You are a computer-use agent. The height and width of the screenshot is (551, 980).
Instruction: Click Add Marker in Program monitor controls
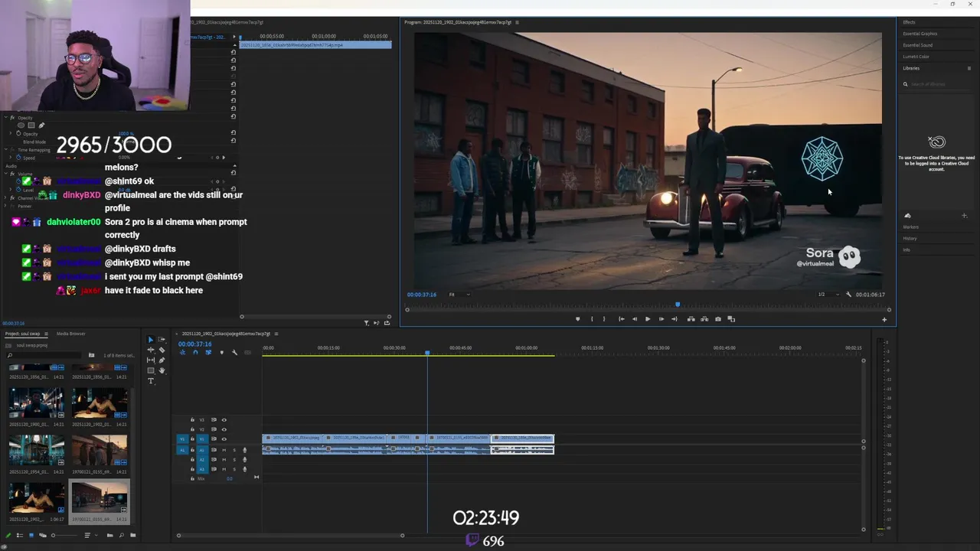[577, 319]
